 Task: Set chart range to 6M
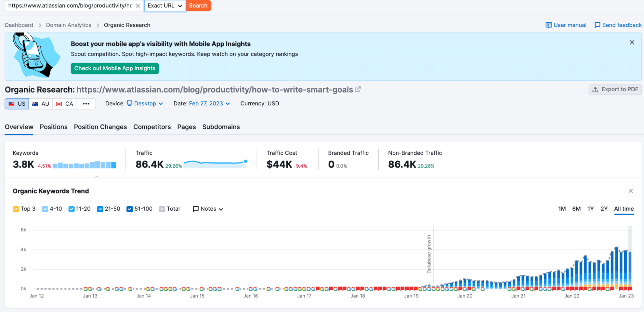(576, 209)
